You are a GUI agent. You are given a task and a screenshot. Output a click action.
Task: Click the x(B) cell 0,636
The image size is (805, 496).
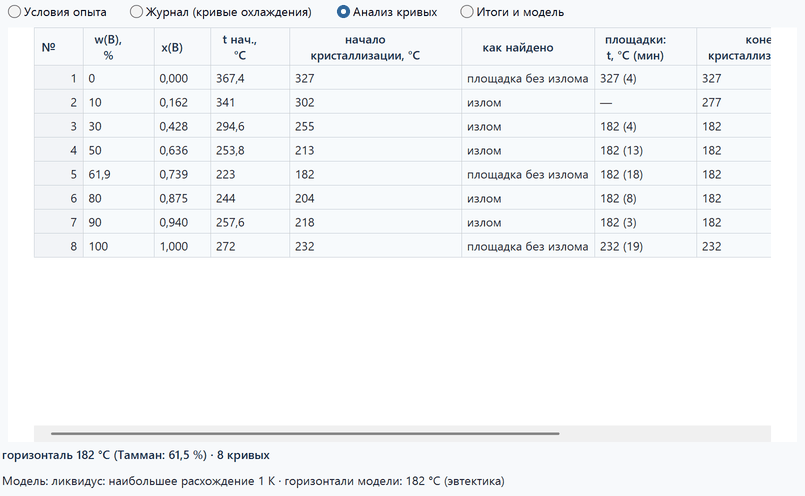[182, 150]
